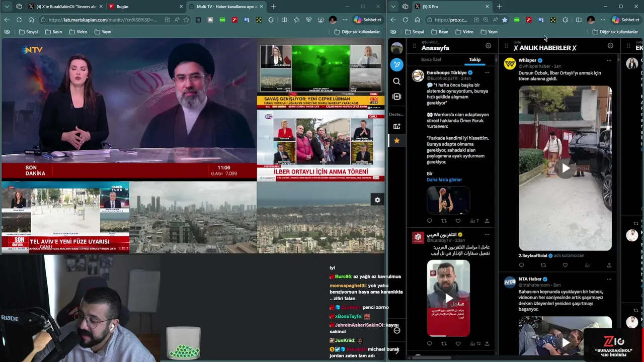Viewport: 644px width, 362px height.
Task: Open tab search dropdown in X Pro browser
Action: pos(393,7)
